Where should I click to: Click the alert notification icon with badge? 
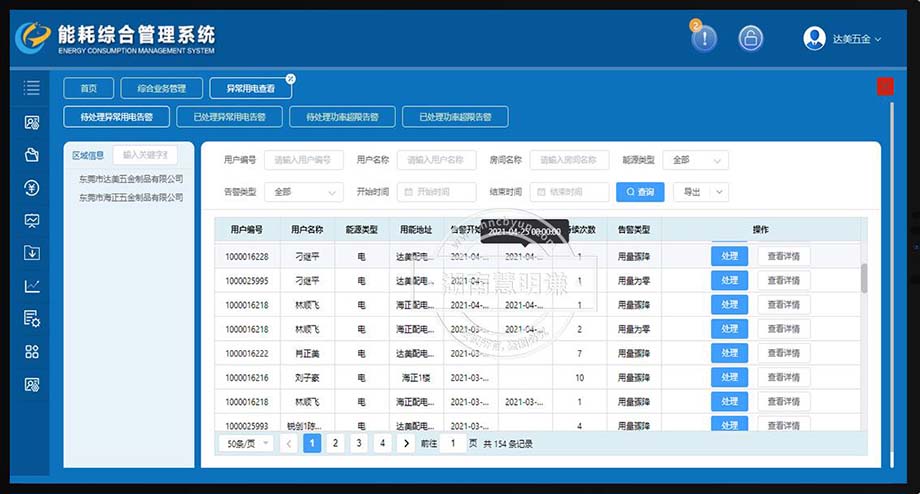(x=704, y=39)
